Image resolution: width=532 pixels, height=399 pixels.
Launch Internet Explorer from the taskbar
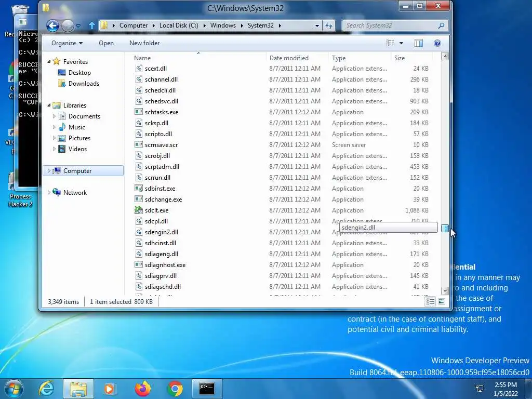pyautogui.click(x=46, y=389)
